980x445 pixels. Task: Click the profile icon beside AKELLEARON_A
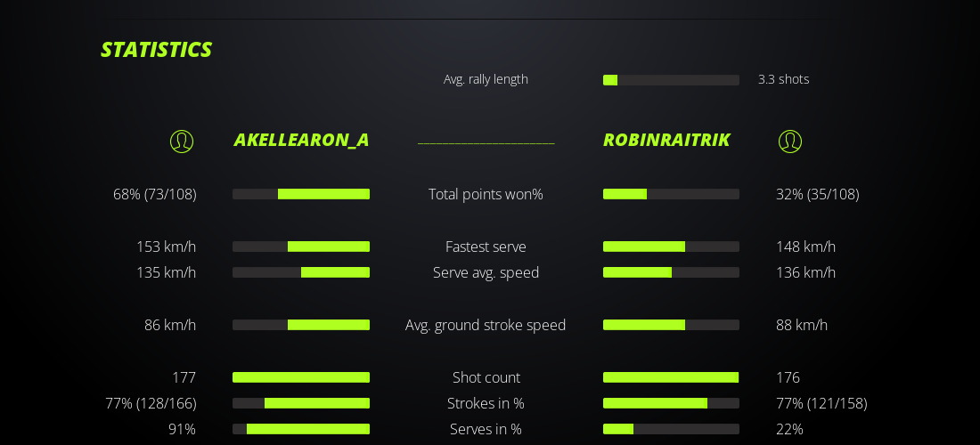coord(182,141)
